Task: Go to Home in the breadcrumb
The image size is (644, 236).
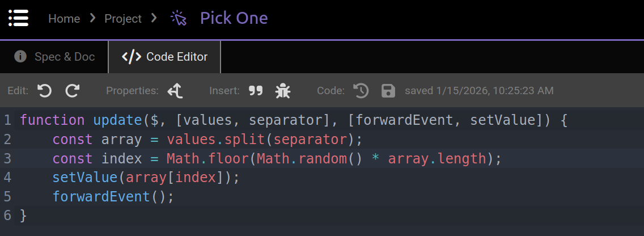Action: click(x=64, y=19)
